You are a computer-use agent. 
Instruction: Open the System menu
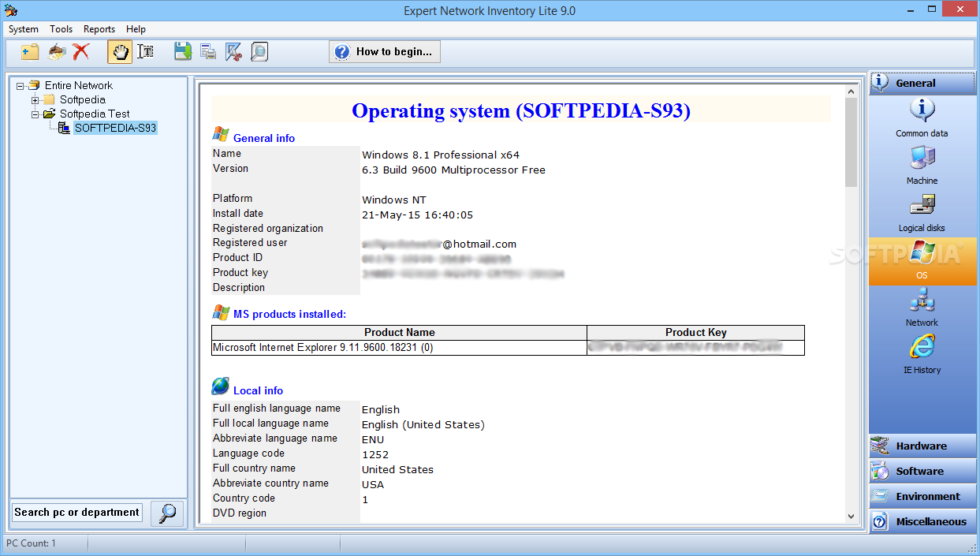(x=24, y=29)
